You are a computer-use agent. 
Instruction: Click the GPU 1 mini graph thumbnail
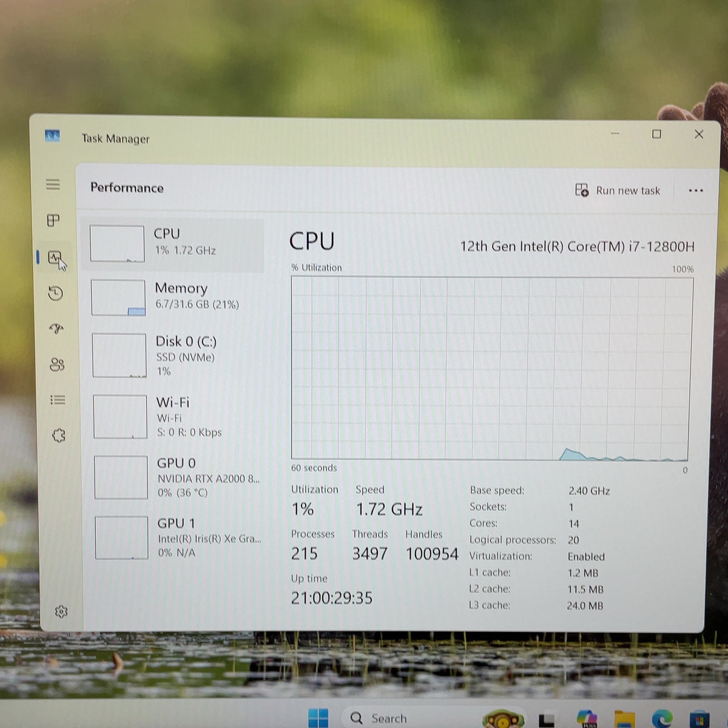coord(122,538)
